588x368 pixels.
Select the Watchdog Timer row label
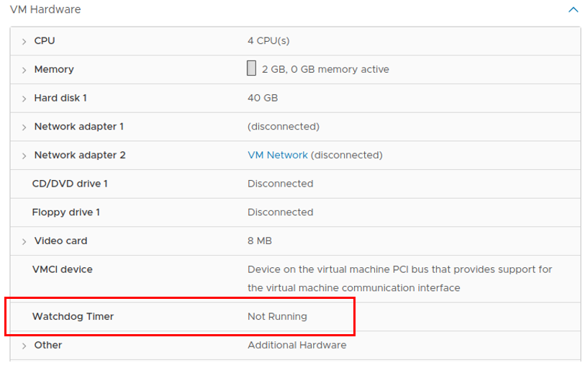[x=73, y=316]
